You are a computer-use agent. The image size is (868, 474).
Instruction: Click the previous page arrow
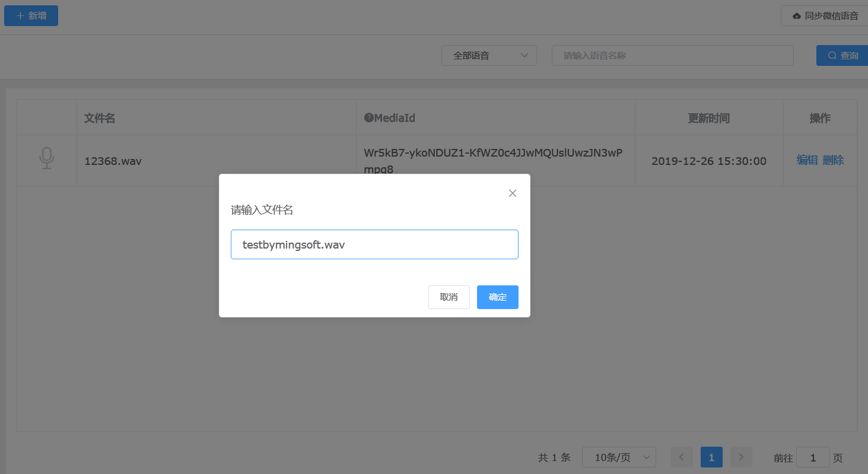[682, 457]
